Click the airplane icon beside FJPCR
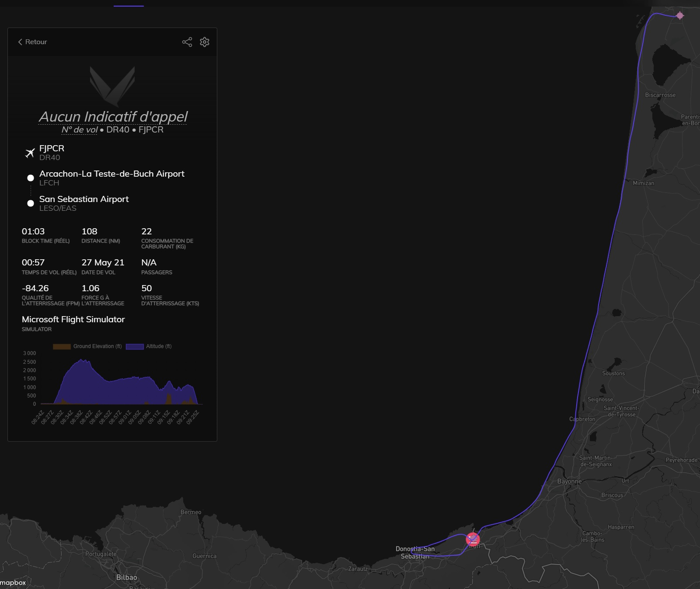 (x=30, y=153)
